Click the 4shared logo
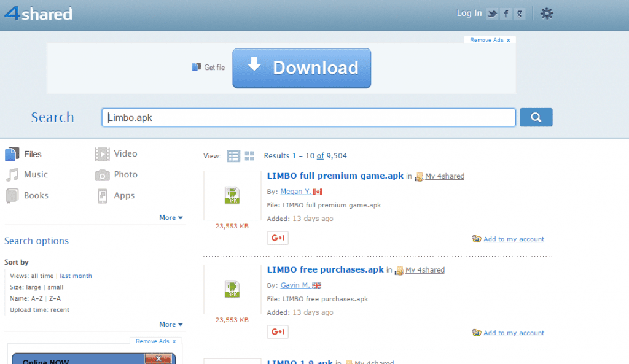This screenshot has width=629, height=364. (x=38, y=14)
